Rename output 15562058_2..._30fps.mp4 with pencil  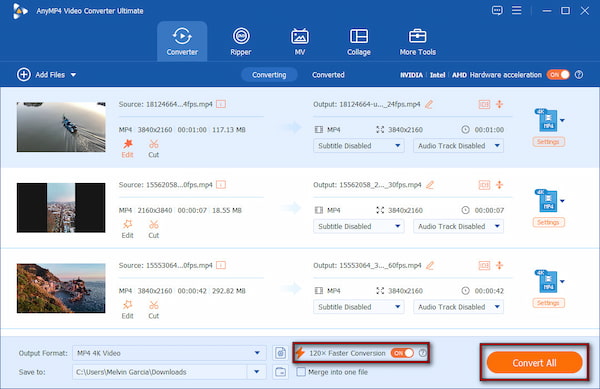(x=430, y=185)
